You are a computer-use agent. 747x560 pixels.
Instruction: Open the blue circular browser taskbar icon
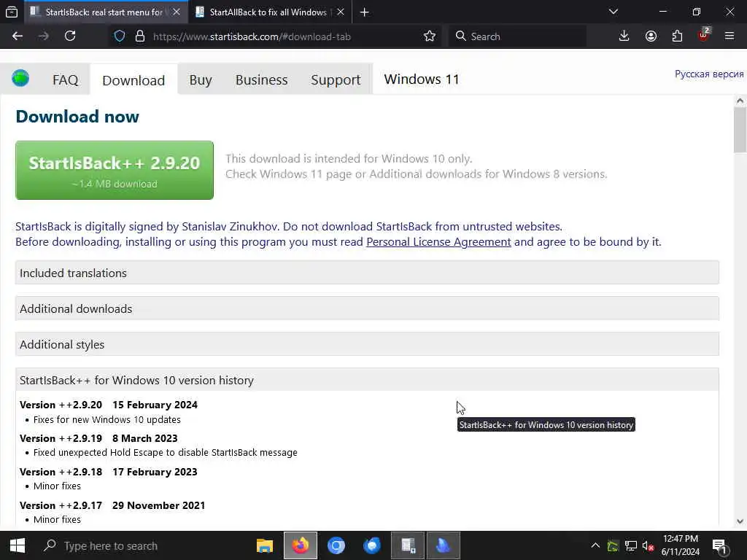336,545
